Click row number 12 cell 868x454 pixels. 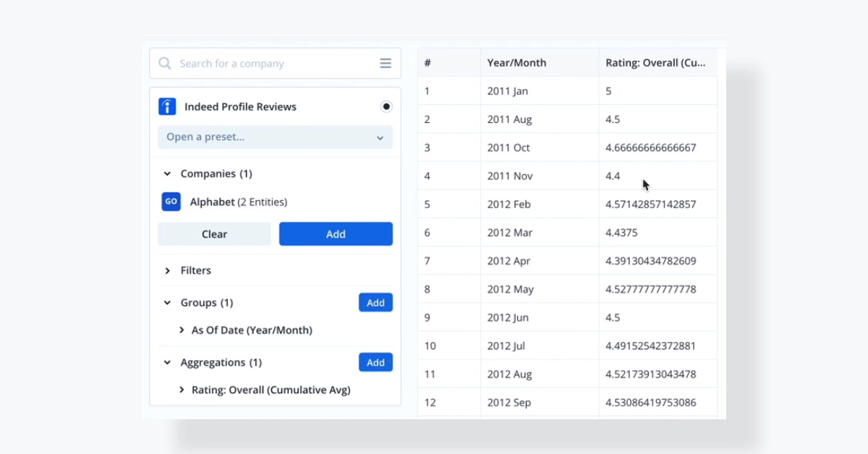[449, 403]
